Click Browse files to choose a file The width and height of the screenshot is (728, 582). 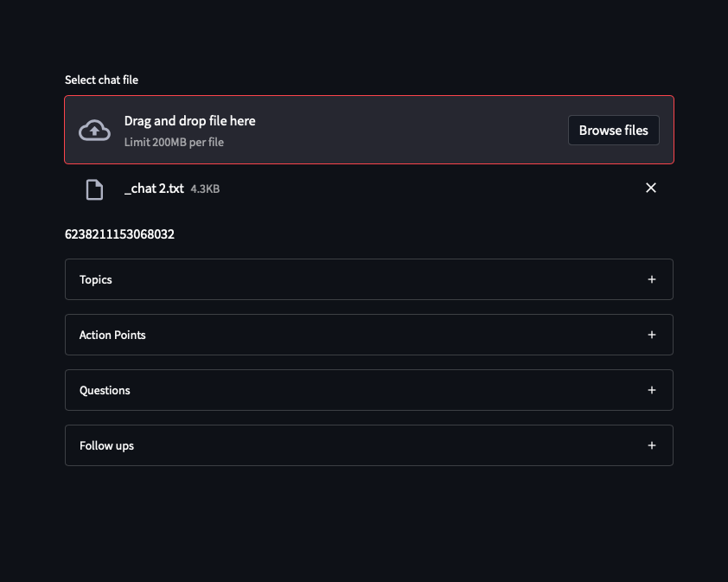coord(613,130)
